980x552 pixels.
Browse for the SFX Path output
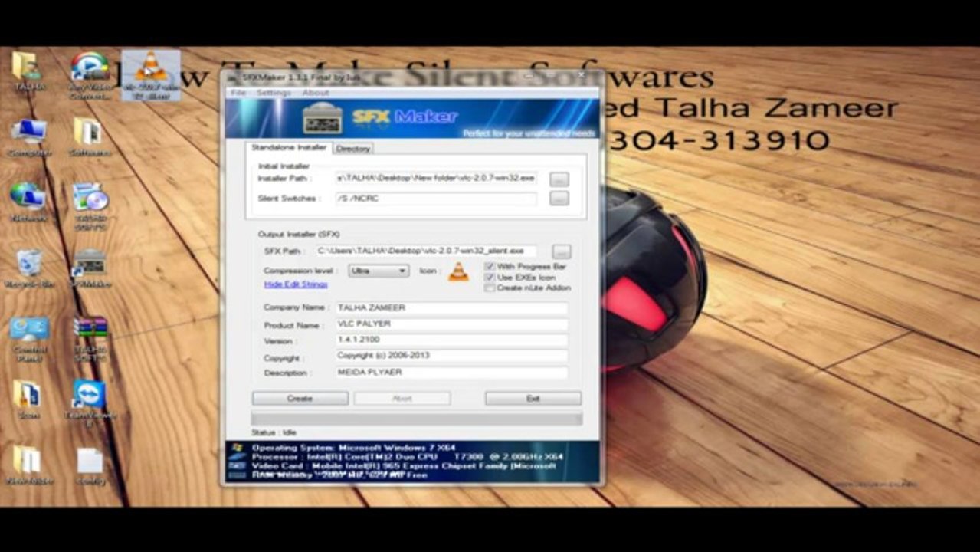click(x=562, y=251)
